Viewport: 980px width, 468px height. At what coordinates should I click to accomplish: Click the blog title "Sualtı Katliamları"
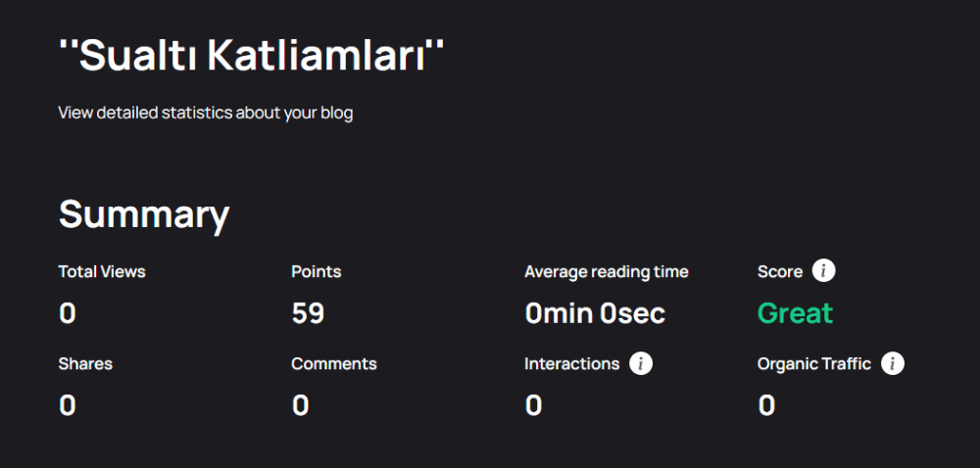[x=251, y=55]
